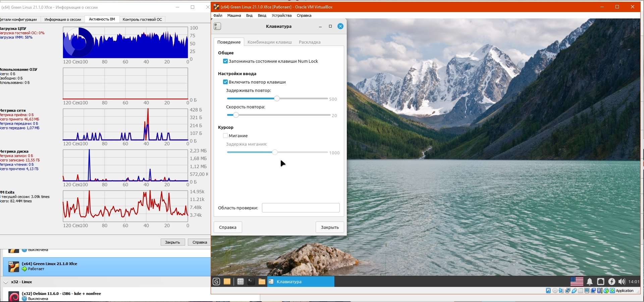Open the 'Ввод' menu in VirtualBox
644x302 pixels.
coord(262,15)
